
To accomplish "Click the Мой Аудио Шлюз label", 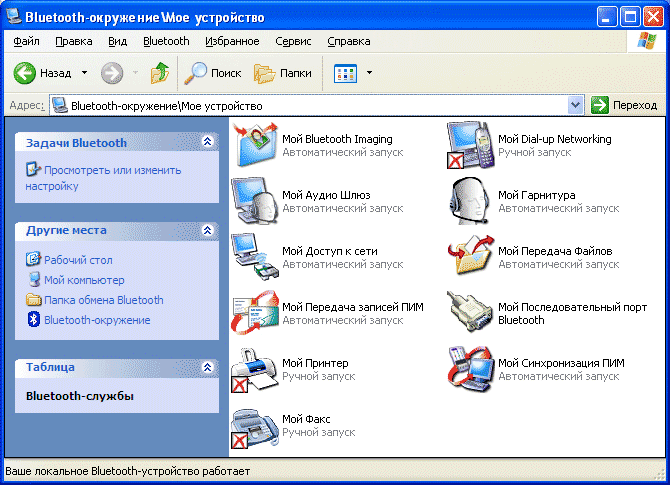I will 326,195.
